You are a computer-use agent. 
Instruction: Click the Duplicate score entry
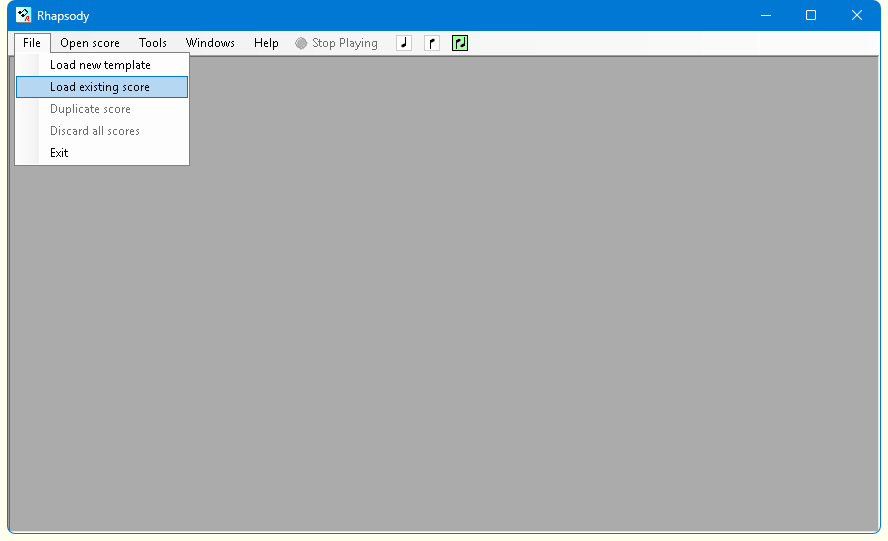(90, 109)
